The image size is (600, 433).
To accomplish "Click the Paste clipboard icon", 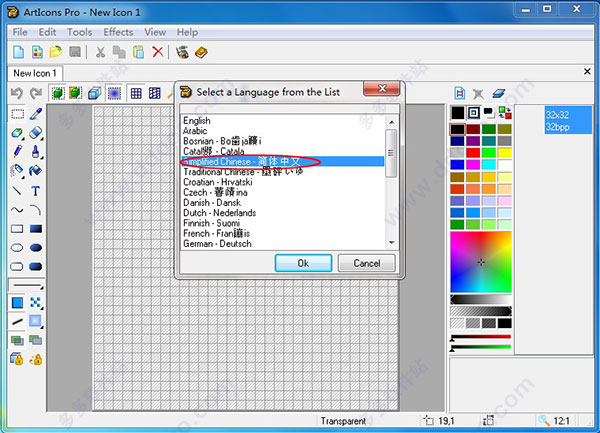I will [x=139, y=52].
